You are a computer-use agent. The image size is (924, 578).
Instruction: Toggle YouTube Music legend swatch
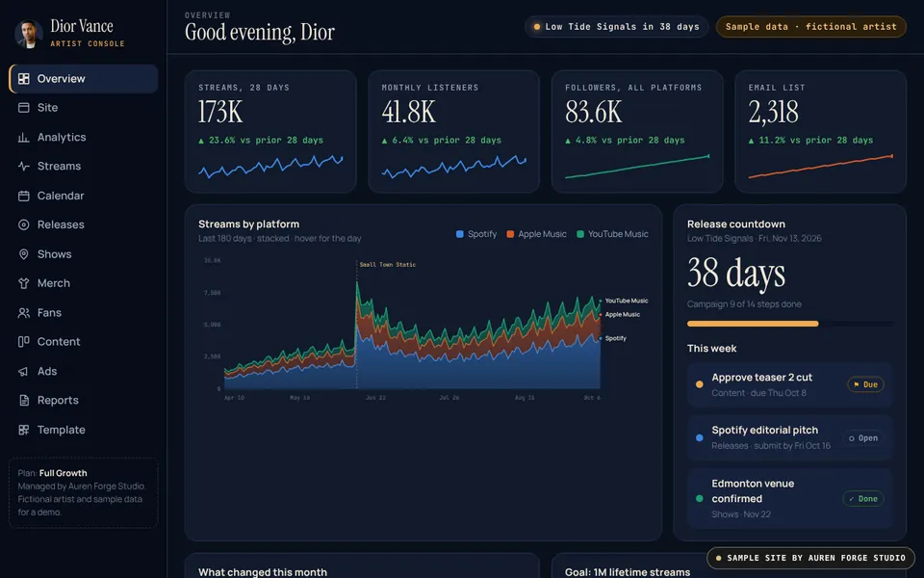coord(579,234)
